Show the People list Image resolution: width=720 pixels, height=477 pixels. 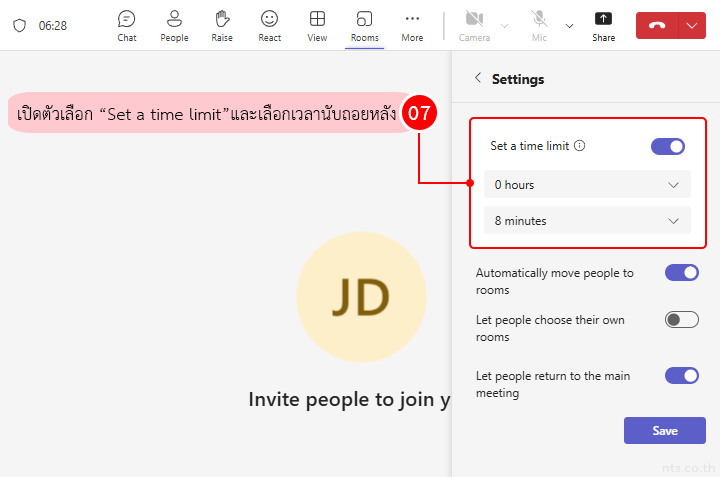(174, 25)
